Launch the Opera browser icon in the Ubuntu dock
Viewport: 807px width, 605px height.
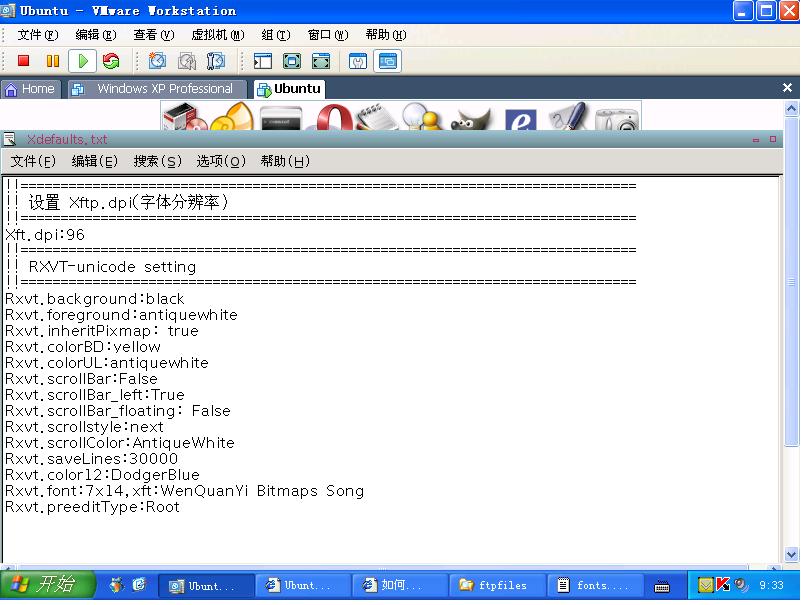[x=334, y=117]
